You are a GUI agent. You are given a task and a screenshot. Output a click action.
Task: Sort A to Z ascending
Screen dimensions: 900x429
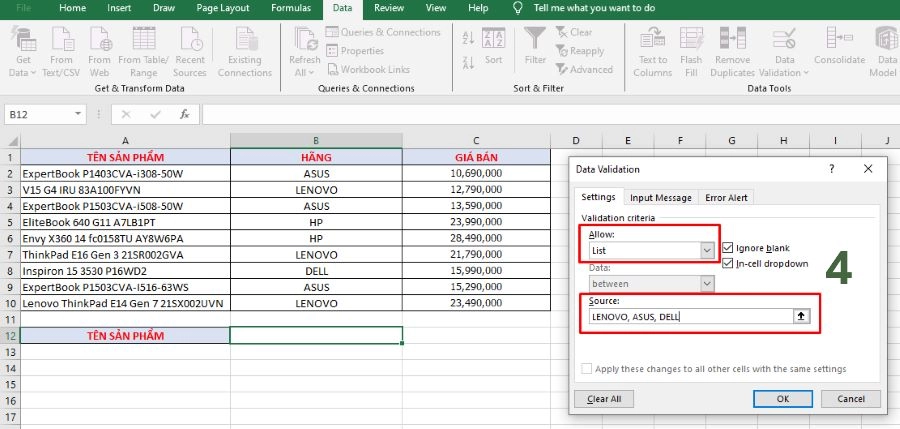click(x=468, y=37)
